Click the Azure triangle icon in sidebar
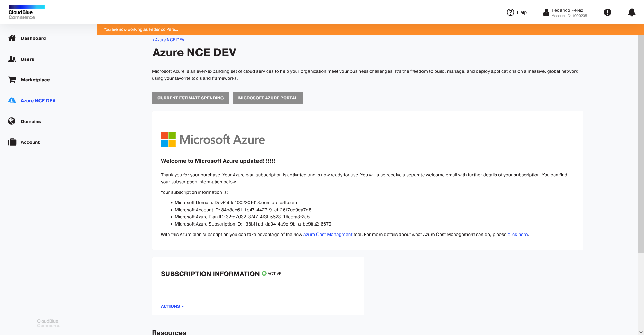 point(12,100)
